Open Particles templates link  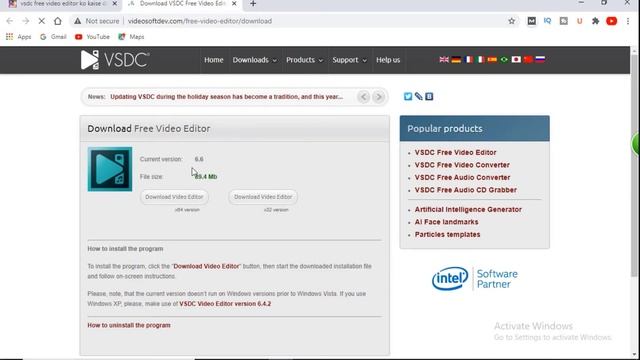(x=447, y=235)
